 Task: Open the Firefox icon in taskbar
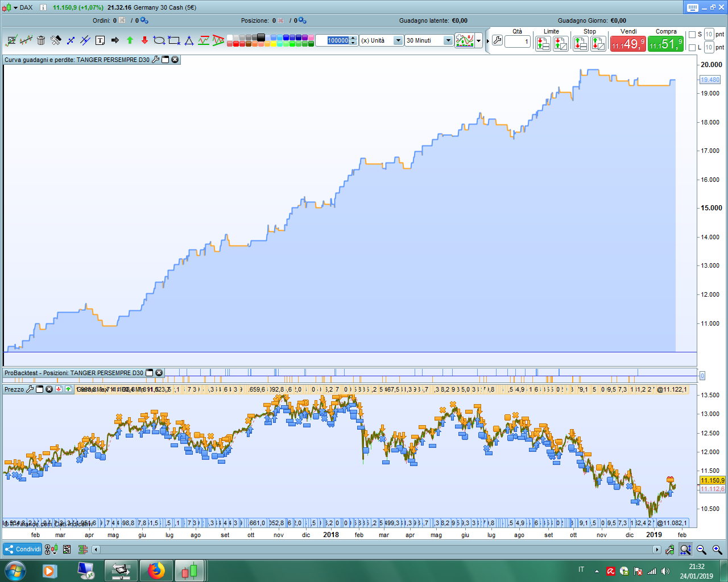click(156, 570)
